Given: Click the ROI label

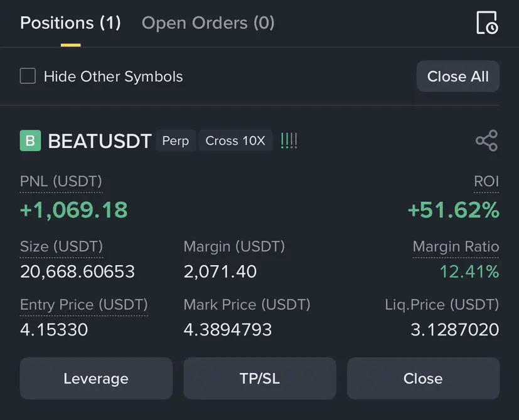Looking at the screenshot, I should [x=486, y=182].
